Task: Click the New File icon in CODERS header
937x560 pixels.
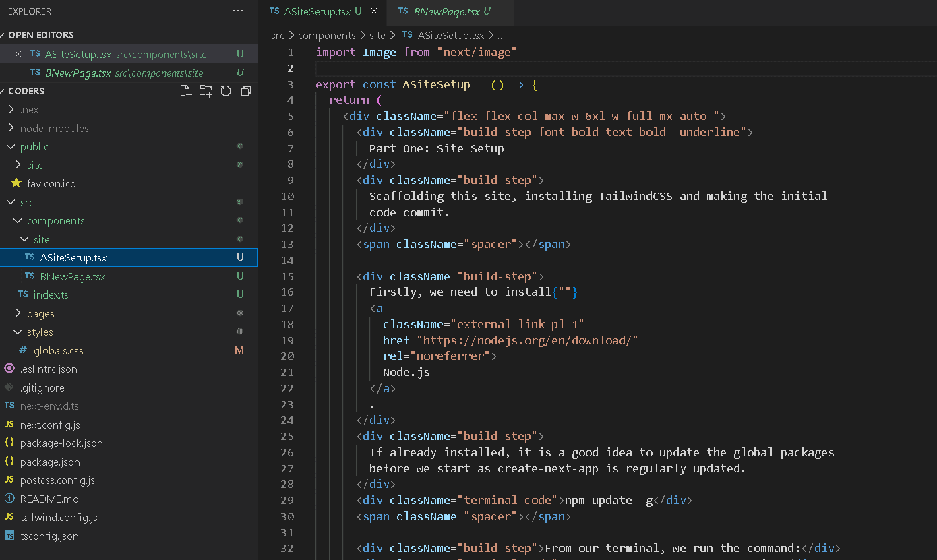Action: (x=185, y=91)
